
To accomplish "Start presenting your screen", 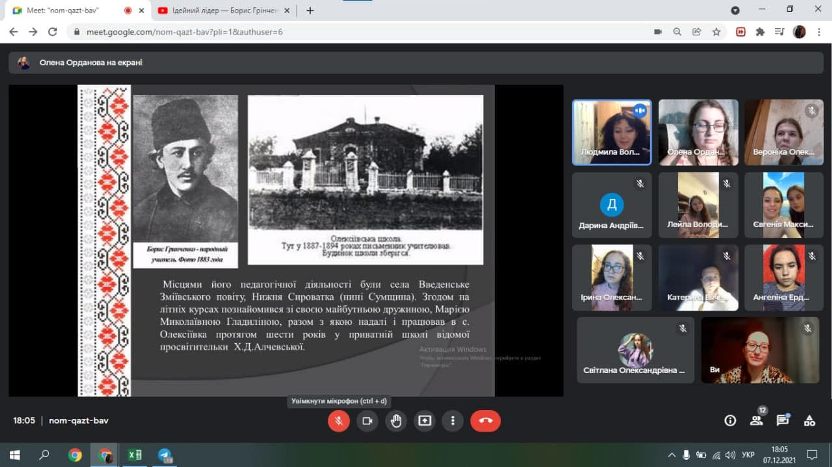I will pos(424,421).
